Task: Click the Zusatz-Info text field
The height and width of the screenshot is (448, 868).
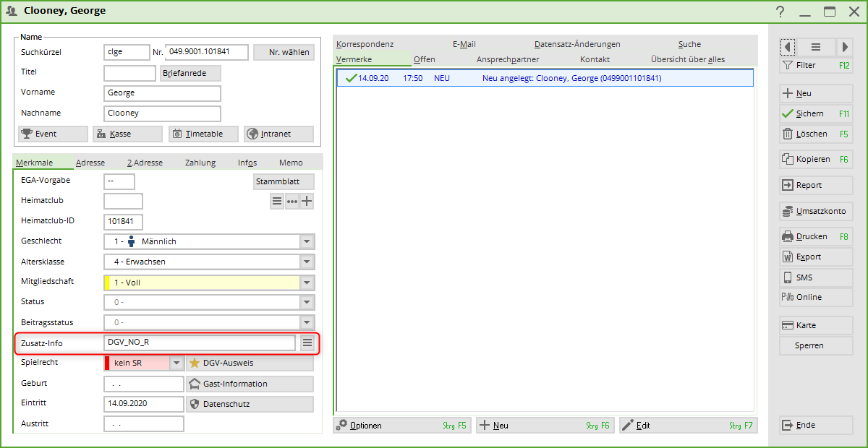Action: pos(200,343)
